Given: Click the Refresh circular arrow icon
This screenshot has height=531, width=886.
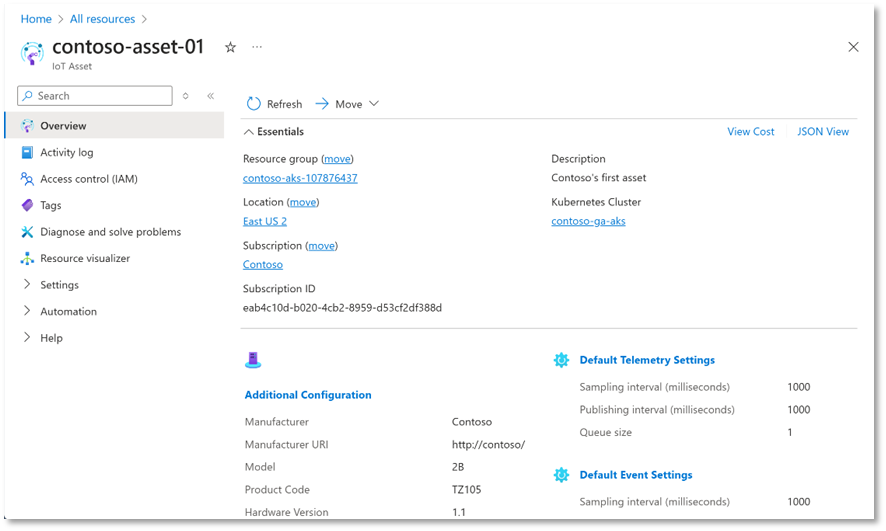Looking at the screenshot, I should (x=254, y=104).
